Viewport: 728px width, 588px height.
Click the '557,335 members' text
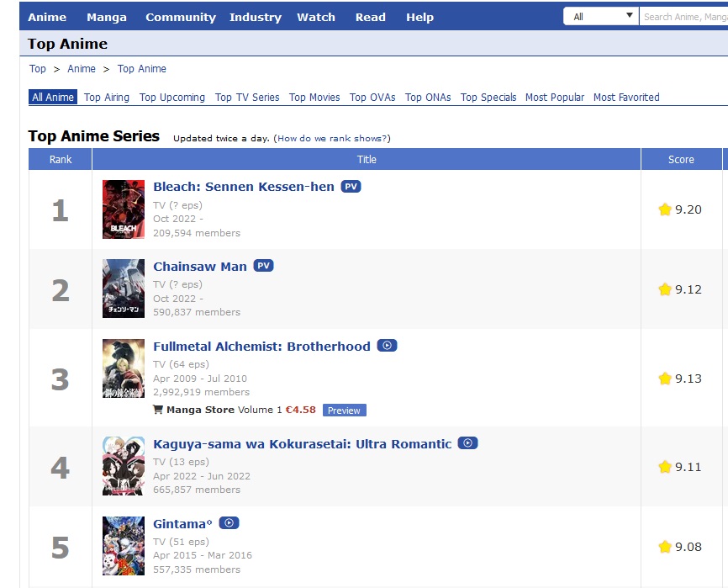tap(197, 569)
